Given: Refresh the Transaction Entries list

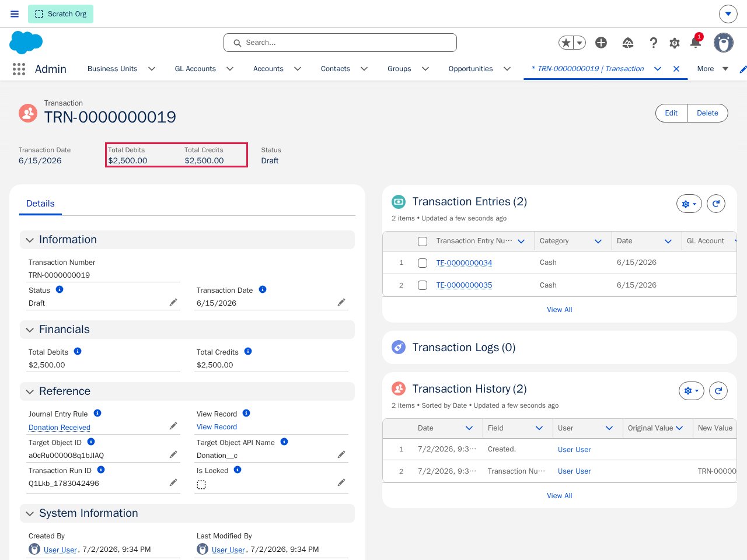Looking at the screenshot, I should pyautogui.click(x=716, y=204).
